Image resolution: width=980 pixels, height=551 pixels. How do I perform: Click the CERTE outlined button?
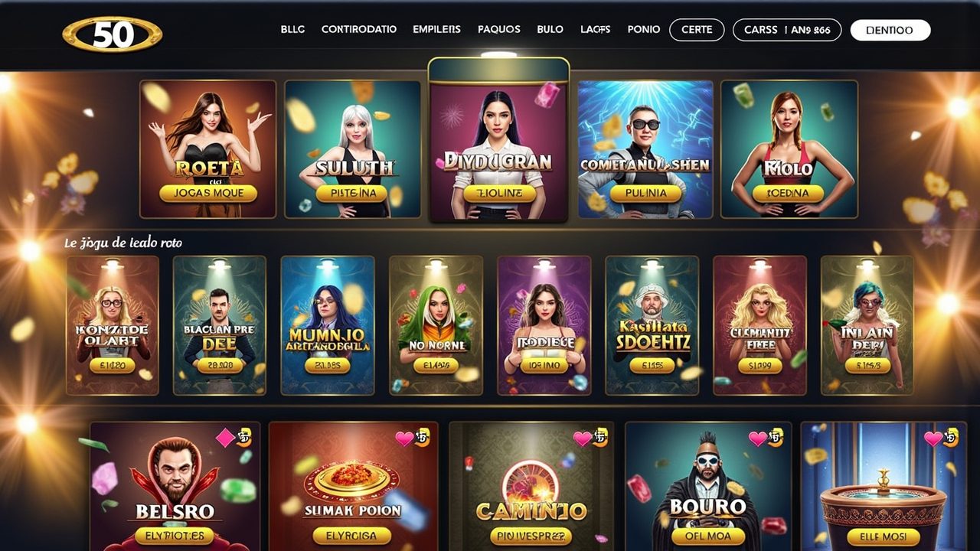pos(697,30)
